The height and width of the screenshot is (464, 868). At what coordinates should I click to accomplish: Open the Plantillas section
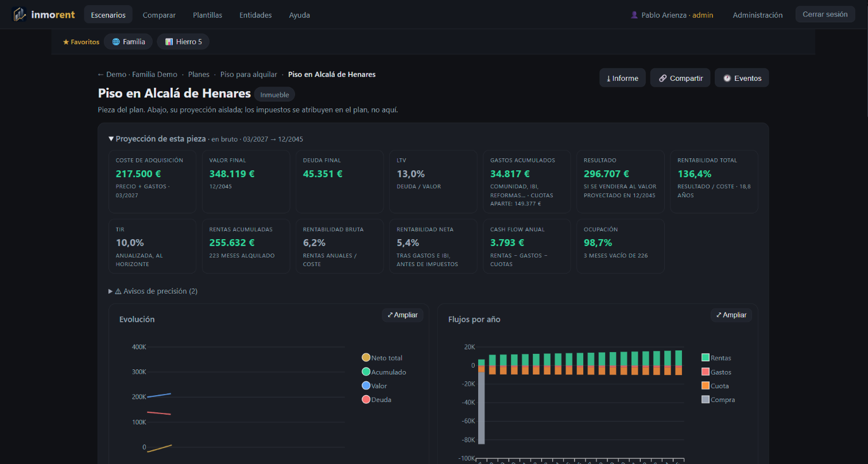208,15
